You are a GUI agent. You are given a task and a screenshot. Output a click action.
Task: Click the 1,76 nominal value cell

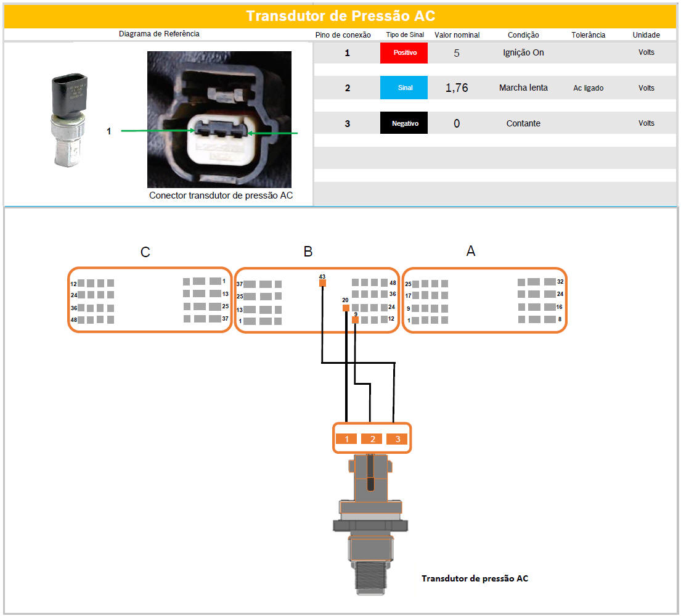[457, 88]
